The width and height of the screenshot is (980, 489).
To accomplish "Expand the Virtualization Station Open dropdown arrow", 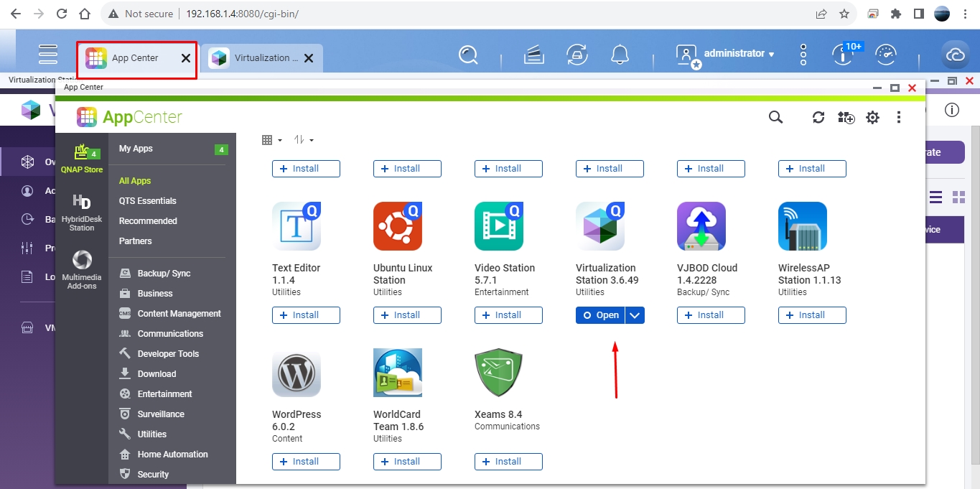I will [x=635, y=315].
